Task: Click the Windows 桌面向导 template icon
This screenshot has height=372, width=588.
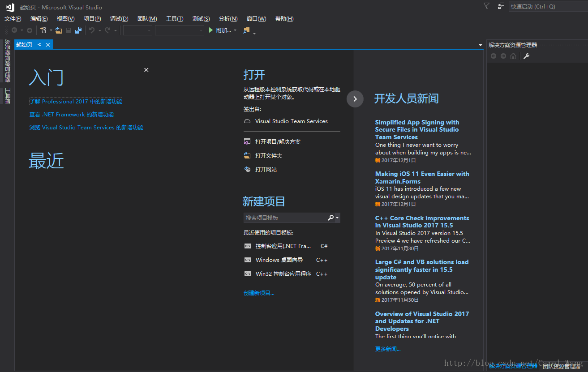Action: pyautogui.click(x=248, y=260)
